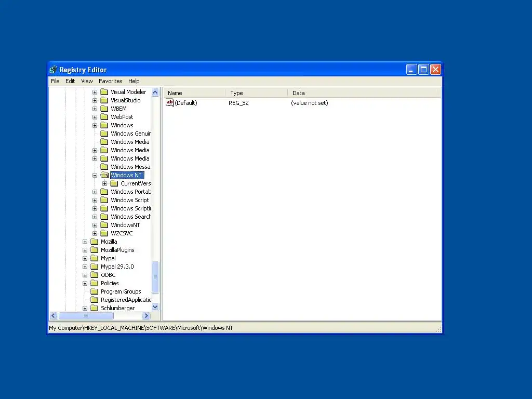
Task: Click the ODBC folder icon
Action: click(x=95, y=275)
